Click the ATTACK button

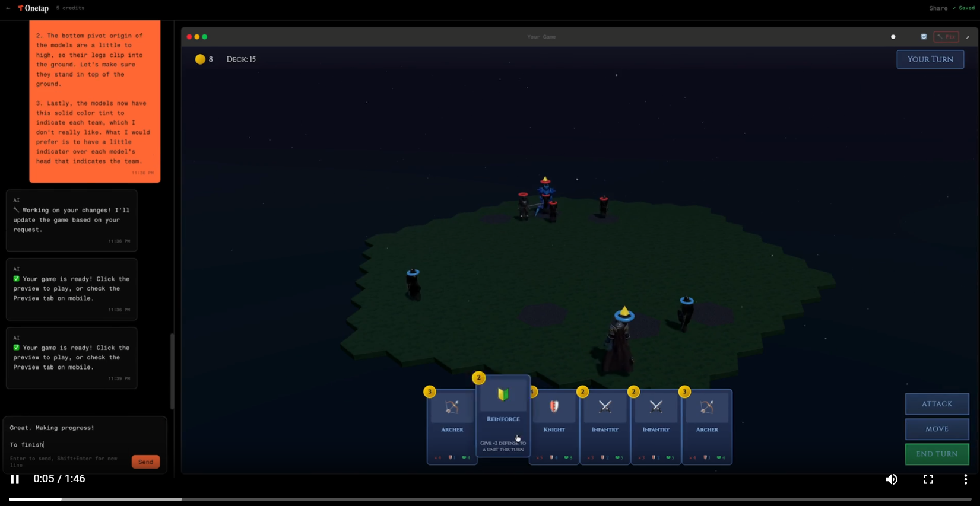coord(937,404)
